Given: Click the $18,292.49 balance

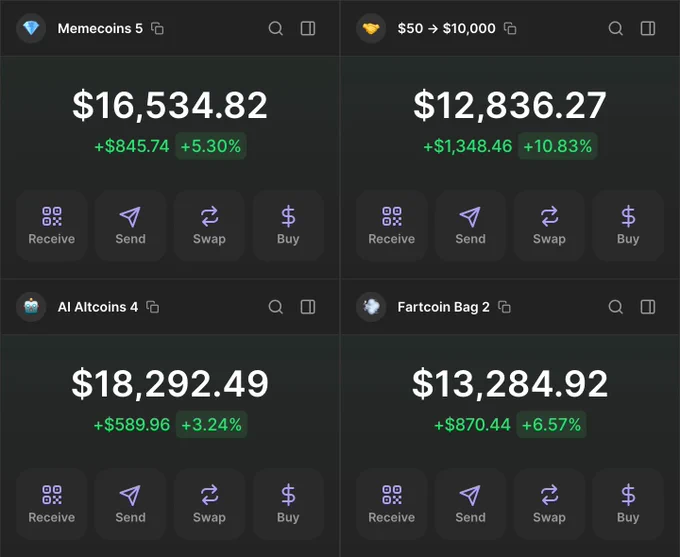Looking at the screenshot, I should point(170,384).
